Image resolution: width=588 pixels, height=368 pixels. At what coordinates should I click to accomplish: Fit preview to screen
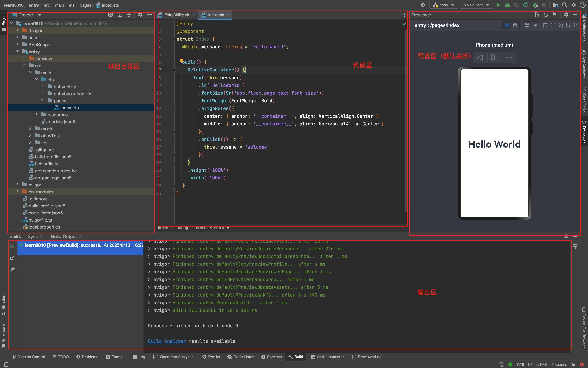[x=569, y=25]
